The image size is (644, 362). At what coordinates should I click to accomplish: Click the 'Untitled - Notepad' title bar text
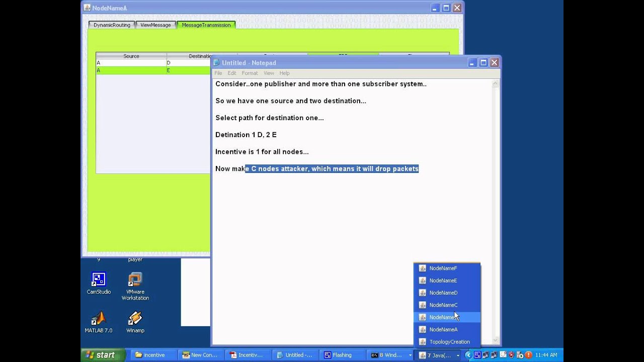[x=249, y=63]
